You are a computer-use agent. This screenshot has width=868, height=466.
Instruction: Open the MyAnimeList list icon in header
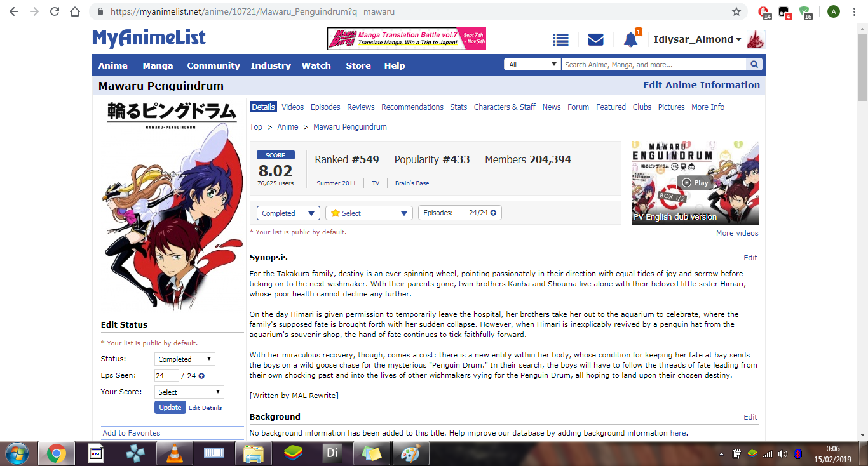(x=561, y=39)
